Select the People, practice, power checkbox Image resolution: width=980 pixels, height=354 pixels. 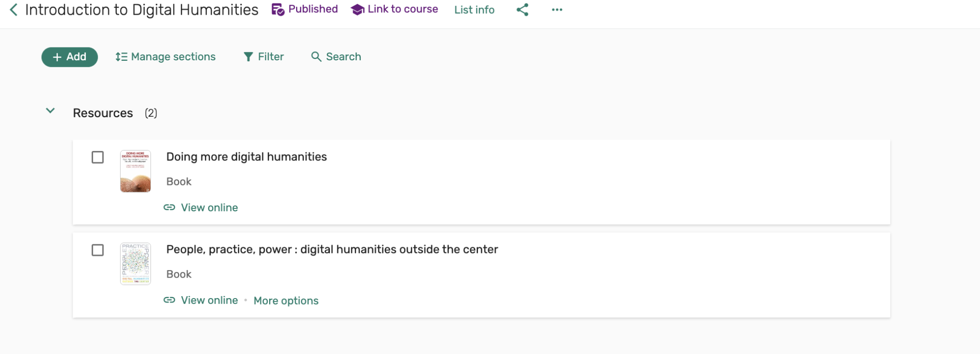click(x=98, y=250)
